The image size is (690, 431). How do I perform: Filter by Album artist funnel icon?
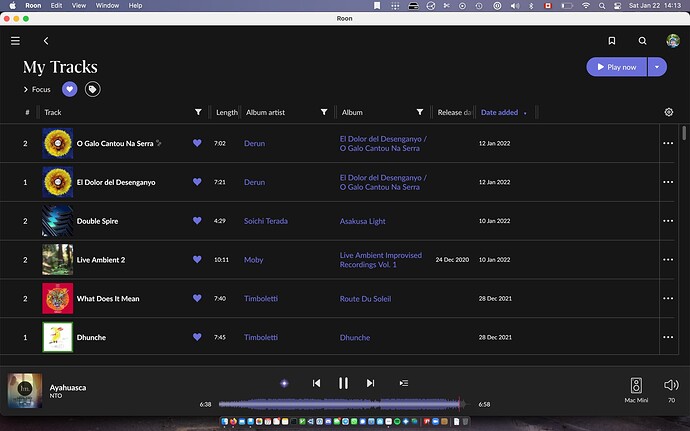324,112
